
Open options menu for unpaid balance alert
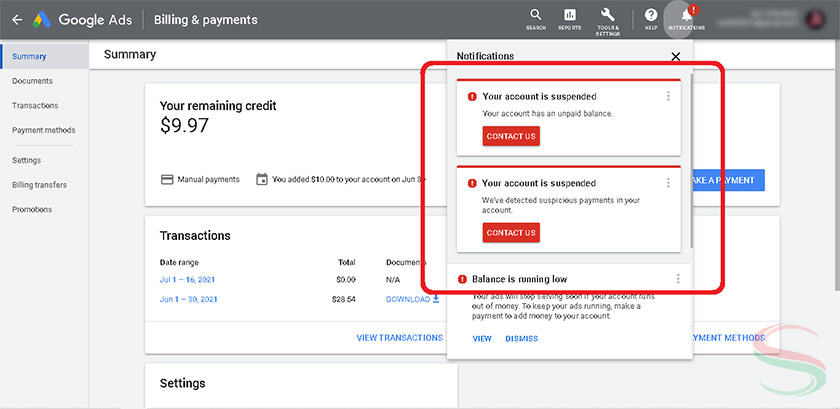[x=668, y=97]
